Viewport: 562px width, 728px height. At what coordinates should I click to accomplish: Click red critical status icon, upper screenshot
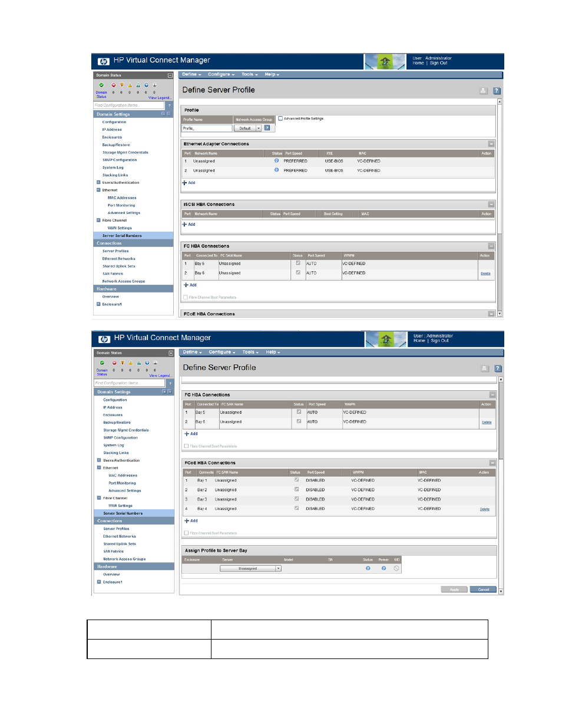[x=114, y=85]
